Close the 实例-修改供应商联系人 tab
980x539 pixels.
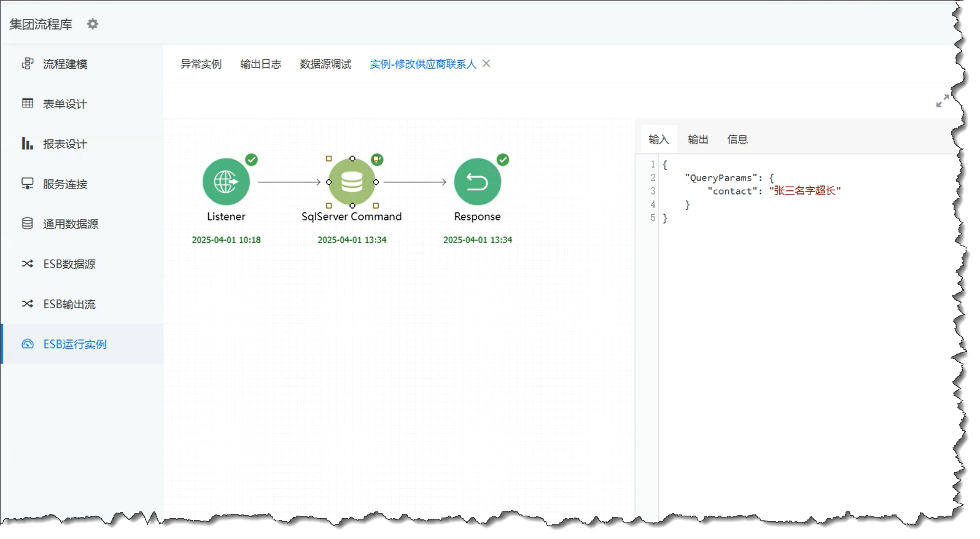[486, 63]
